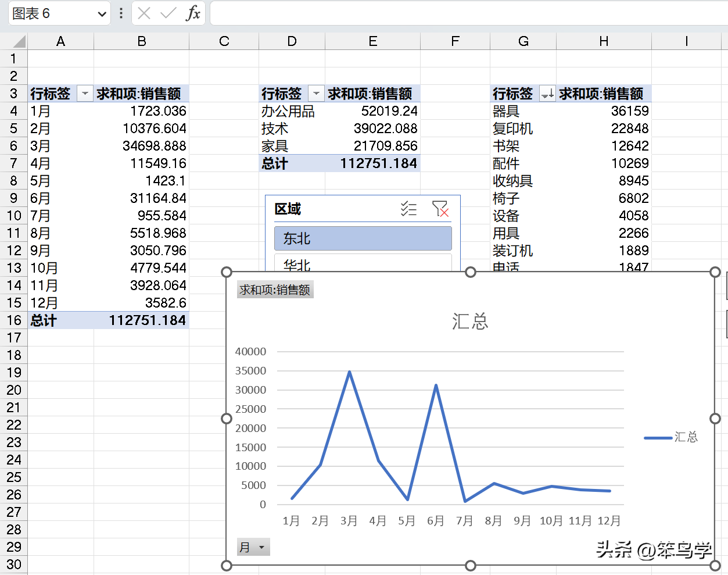The image size is (728, 575).
Task: Click the cell containing 39022.088
Action: (x=372, y=128)
